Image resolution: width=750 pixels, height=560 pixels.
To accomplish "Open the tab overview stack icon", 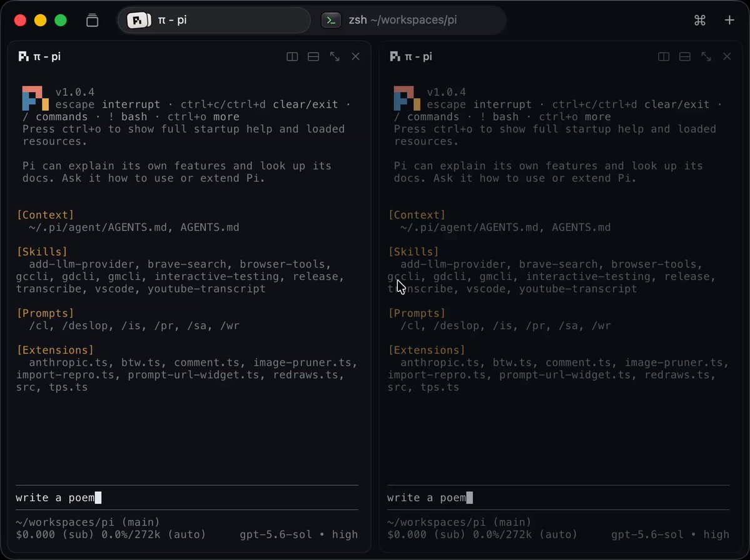I will (x=93, y=21).
